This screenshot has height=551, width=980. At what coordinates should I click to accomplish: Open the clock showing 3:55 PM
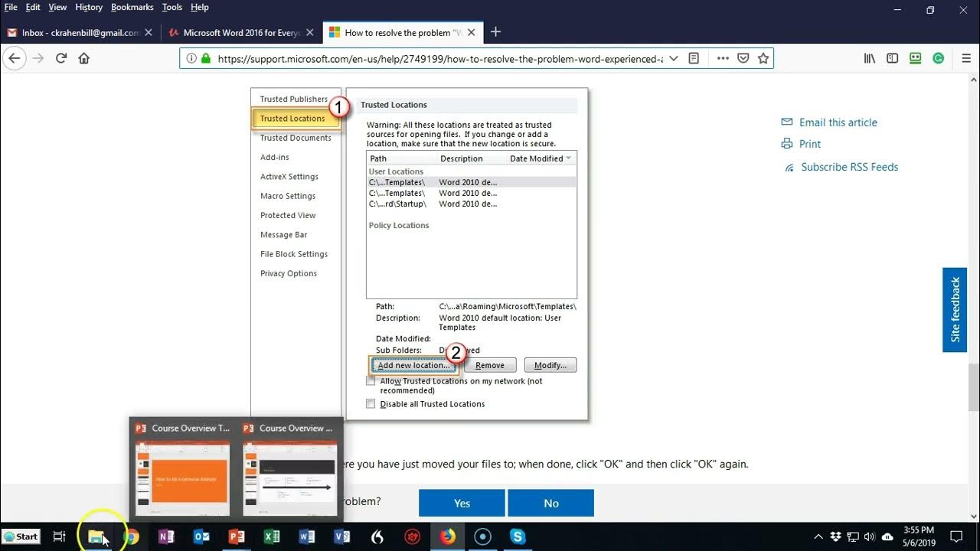918,536
